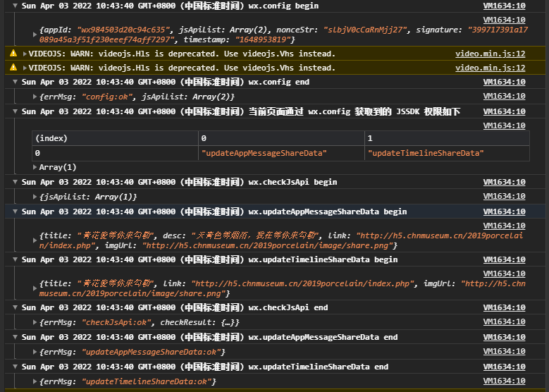Expand the updateAppMessageShareData:ok object
The width and height of the screenshot is (549, 392).
[x=35, y=352]
